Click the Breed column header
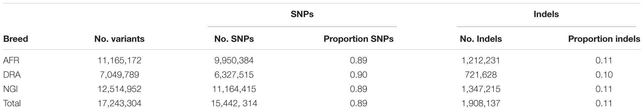 (x=15, y=39)
